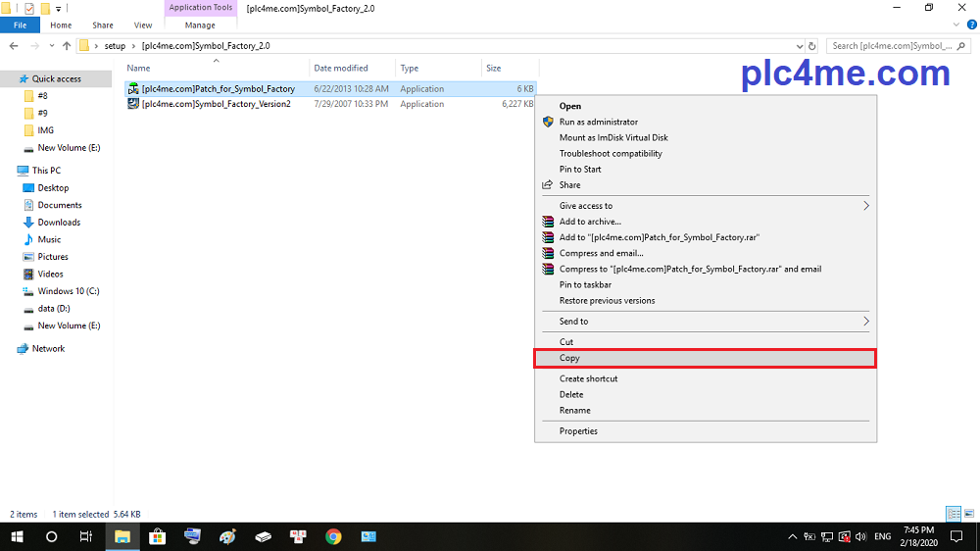Open the recent locations dropdown arrow
This screenshot has width=980, height=551.
[x=51, y=45]
